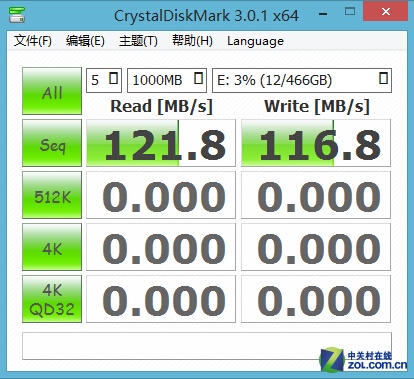This screenshot has width=414, height=379.
Task: Open the test size dropdown showing 1000MB
Action: pyautogui.click(x=167, y=80)
